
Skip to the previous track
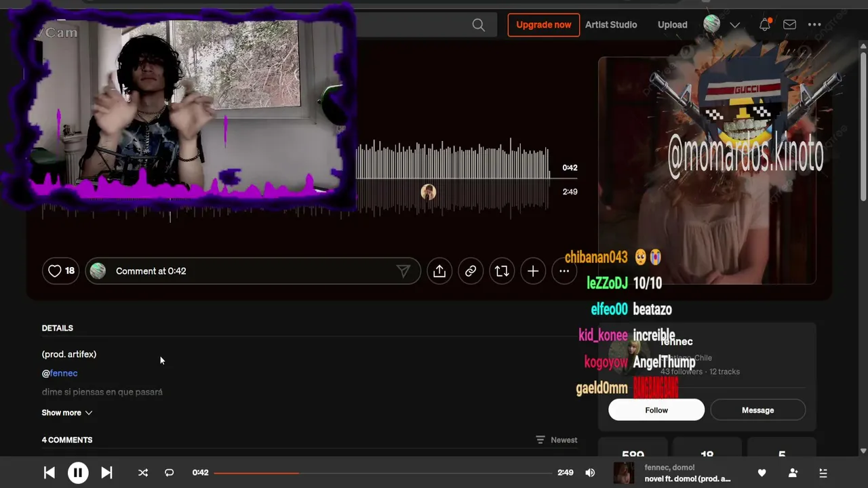pos(50,473)
